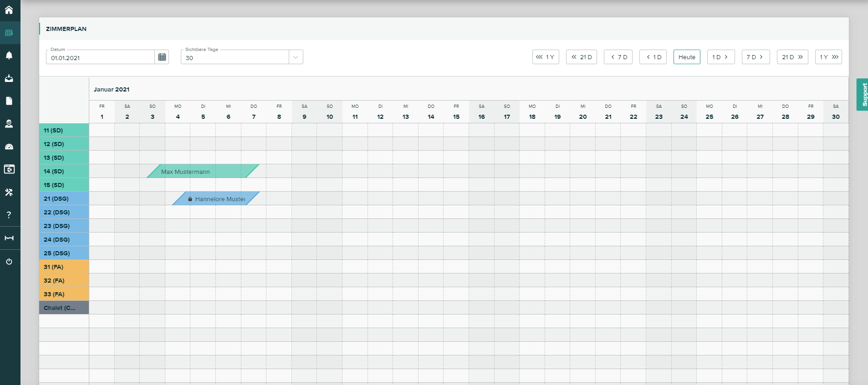Jump forward 7 days button
The height and width of the screenshot is (385, 868).
755,57
